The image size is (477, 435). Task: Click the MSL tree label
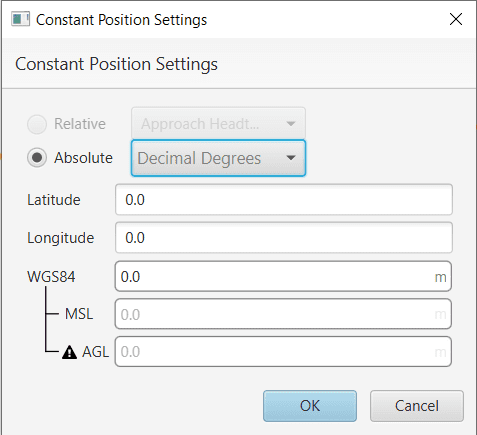[x=79, y=314]
